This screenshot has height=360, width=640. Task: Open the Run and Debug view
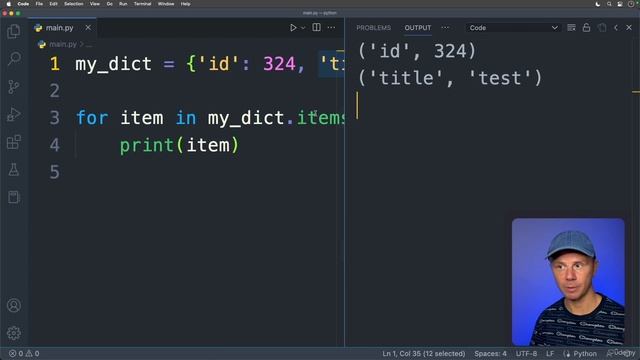[14, 114]
